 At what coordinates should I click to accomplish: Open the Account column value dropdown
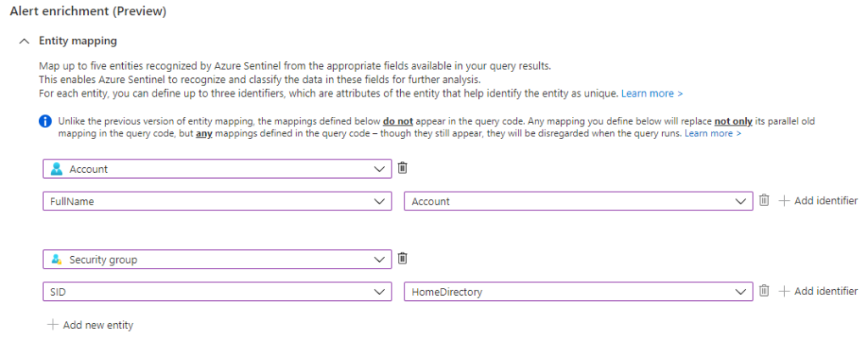click(x=578, y=201)
